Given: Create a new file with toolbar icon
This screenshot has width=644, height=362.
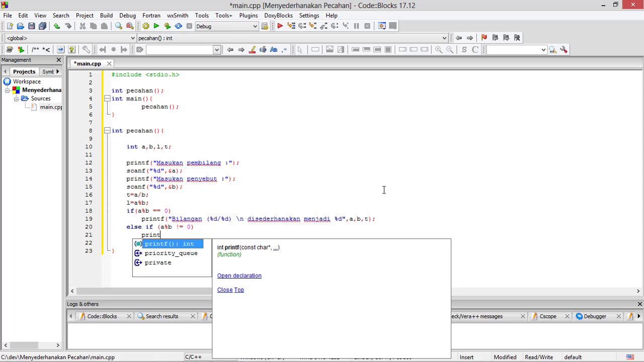Looking at the screenshot, I should (x=10, y=26).
